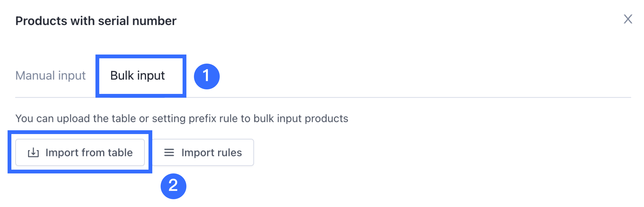Screen dimensions: 644x207
Task: Click the "Import from table" label text
Action: (89, 153)
